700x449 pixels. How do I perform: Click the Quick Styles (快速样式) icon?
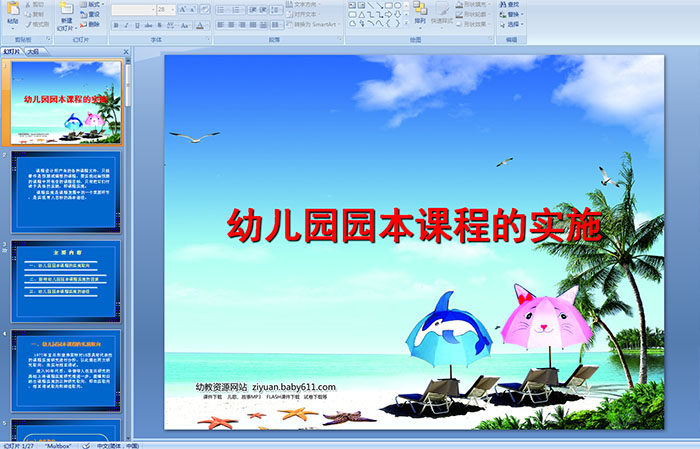coord(443,9)
